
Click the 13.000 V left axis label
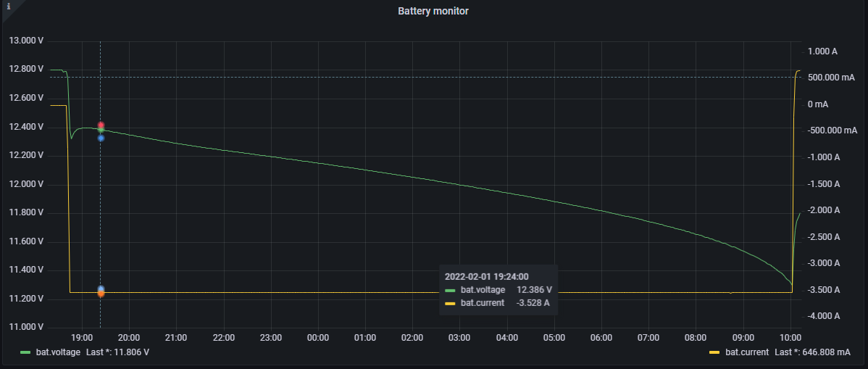click(x=27, y=41)
